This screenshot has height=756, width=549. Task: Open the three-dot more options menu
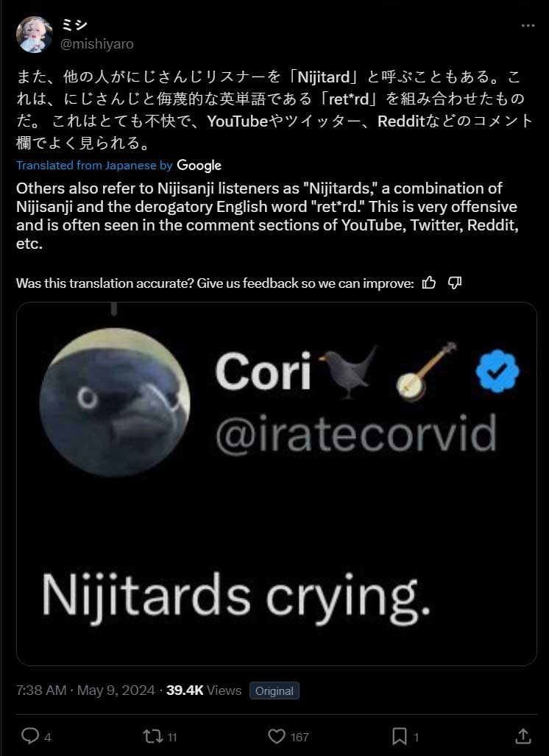(x=528, y=26)
